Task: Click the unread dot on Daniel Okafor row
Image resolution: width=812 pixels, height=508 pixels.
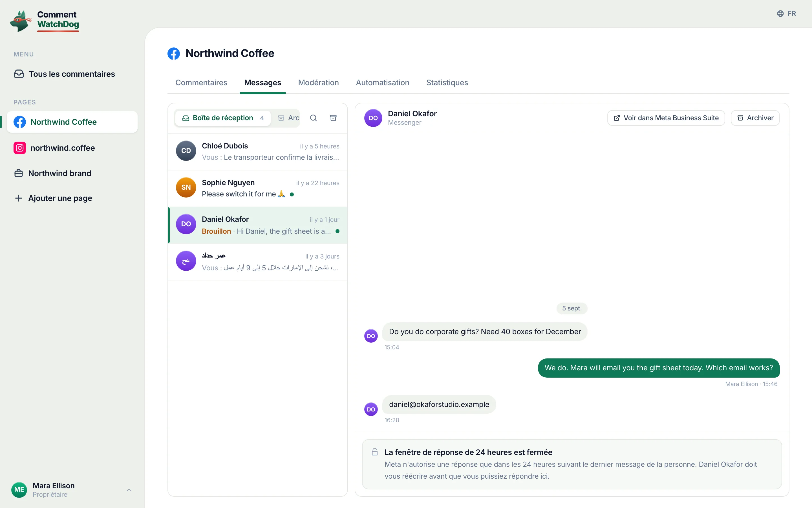Action: click(x=337, y=231)
